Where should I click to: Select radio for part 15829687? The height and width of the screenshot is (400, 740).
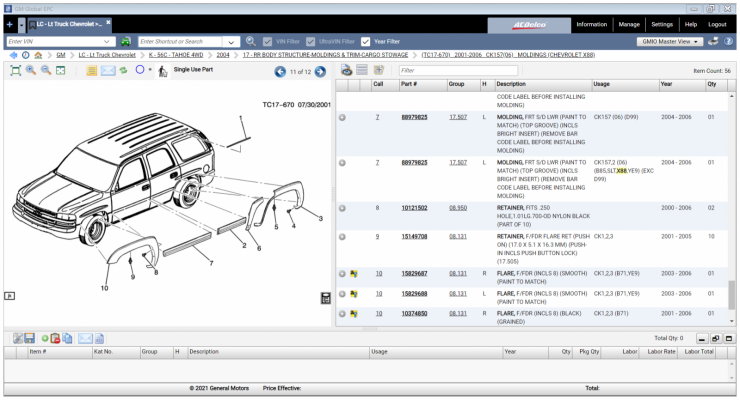(342, 274)
